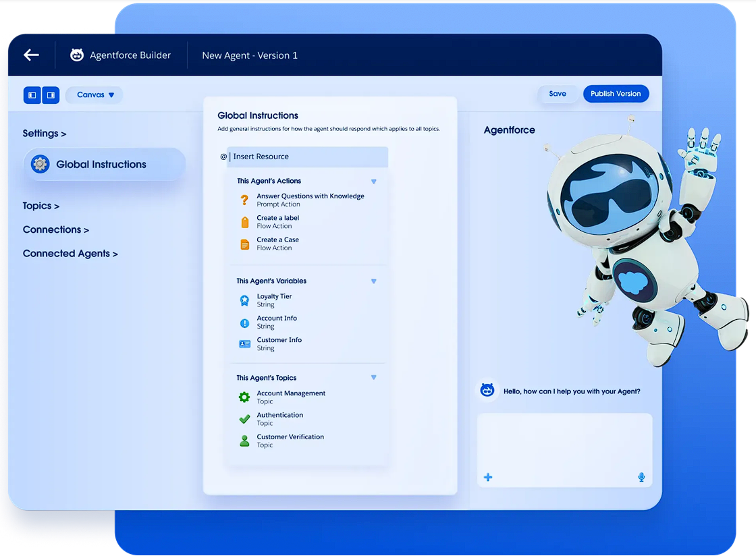
Task: Click the Create a Case document icon
Action: 244,244
